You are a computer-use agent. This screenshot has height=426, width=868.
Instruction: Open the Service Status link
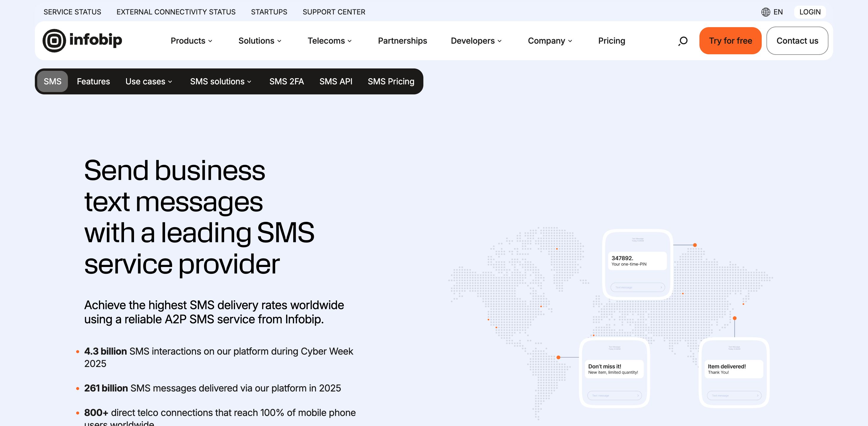[x=72, y=12]
